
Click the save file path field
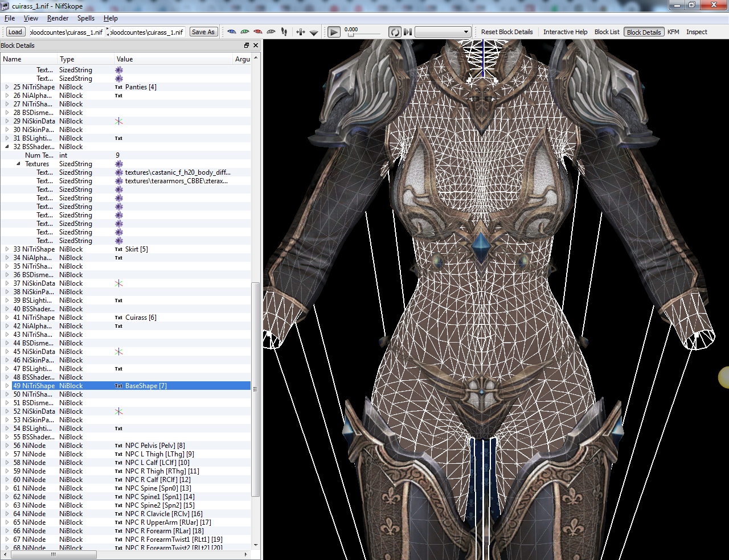[x=146, y=32]
